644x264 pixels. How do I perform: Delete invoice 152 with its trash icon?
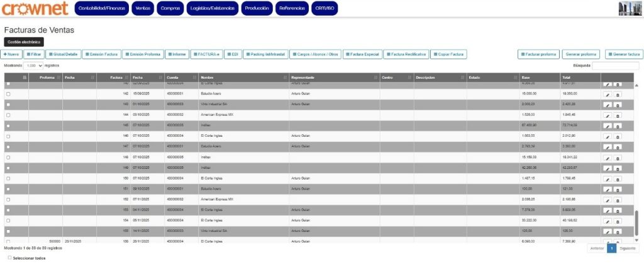[617, 200]
